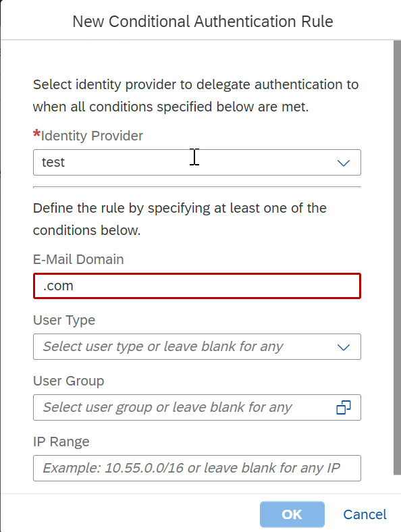This screenshot has height=532, width=401.
Task: Click the IP Range input field
Action: point(196,469)
